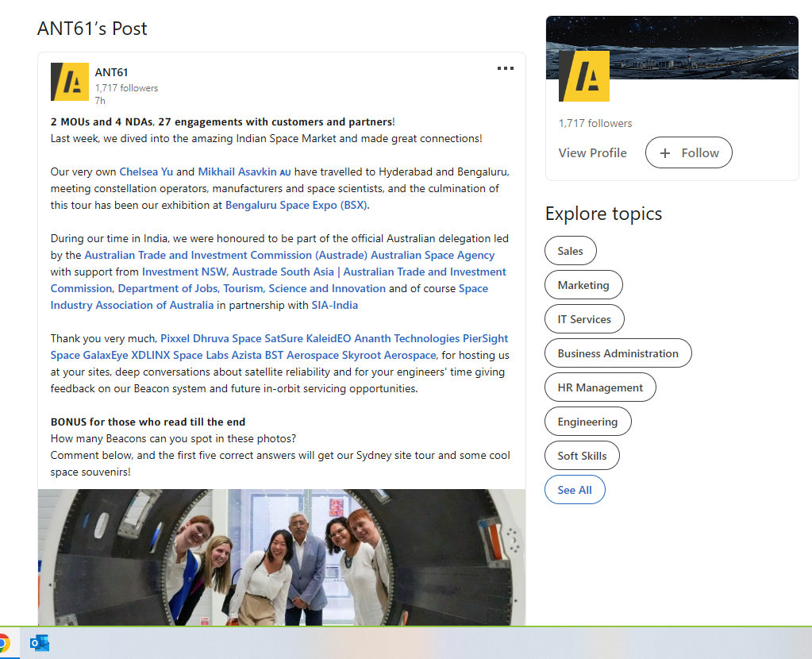Click the ANT61 logo beside the post header
The width and height of the screenshot is (812, 659).
tap(69, 82)
